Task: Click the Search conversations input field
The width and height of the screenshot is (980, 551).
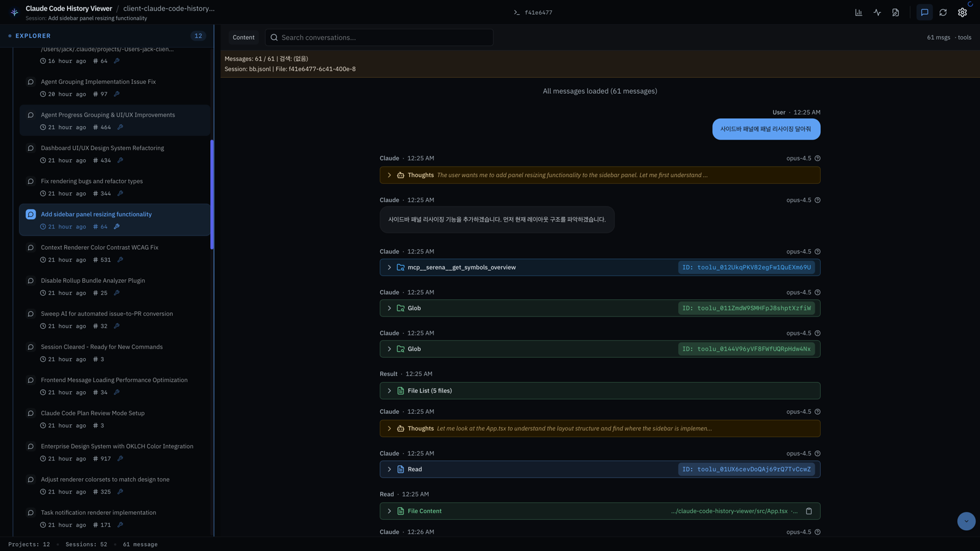Action: pyautogui.click(x=379, y=37)
